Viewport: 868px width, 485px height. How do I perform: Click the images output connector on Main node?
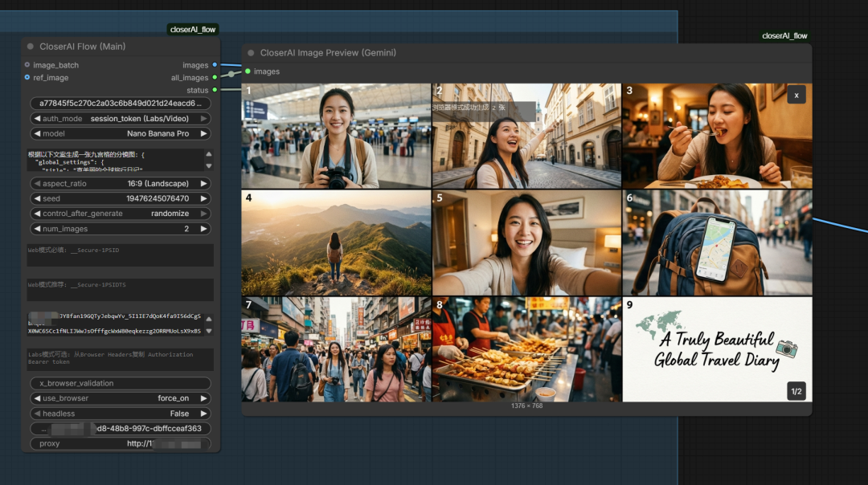(x=215, y=65)
